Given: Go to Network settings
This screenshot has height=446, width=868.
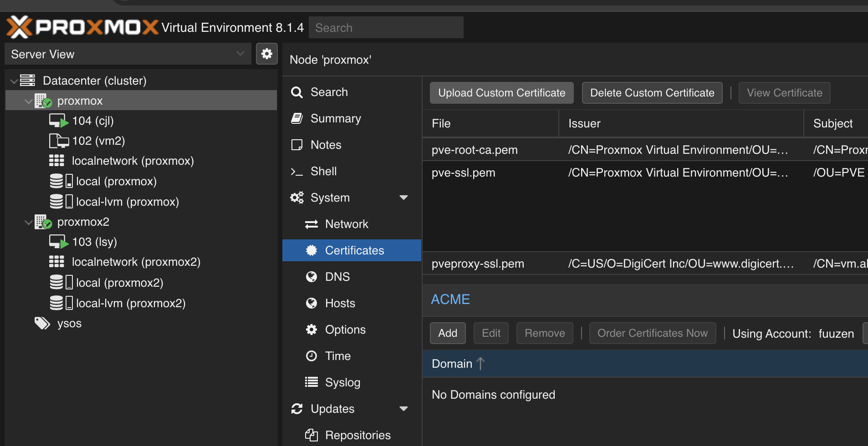Looking at the screenshot, I should click(352, 224).
